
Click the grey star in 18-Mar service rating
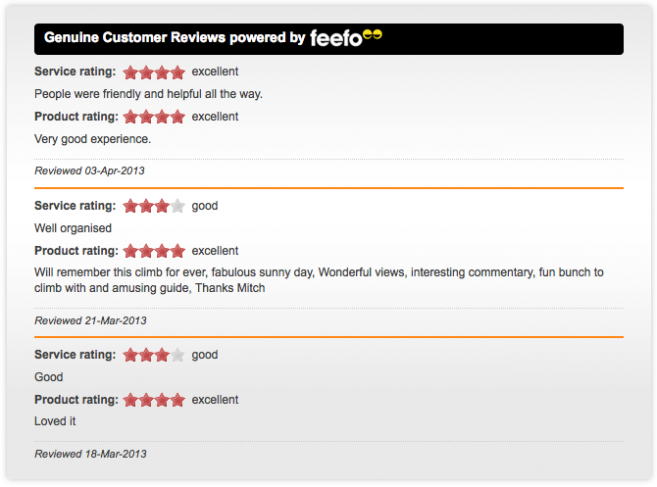(178, 355)
